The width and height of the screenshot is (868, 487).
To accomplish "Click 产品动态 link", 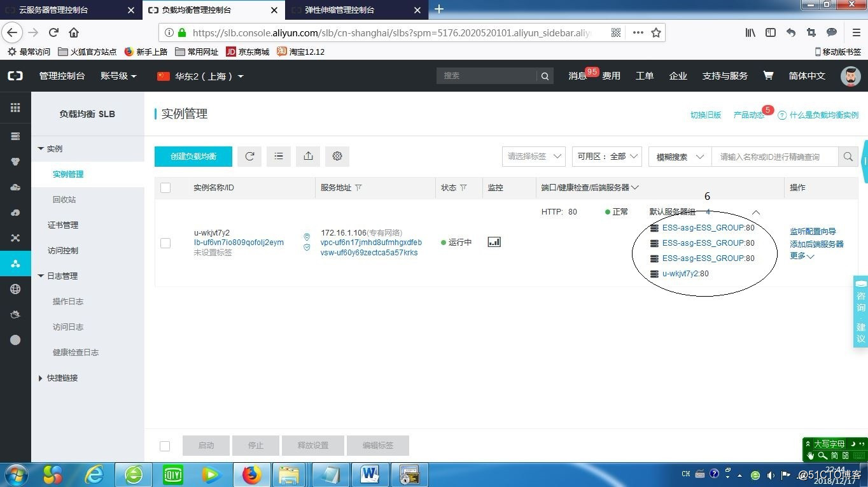I will (x=749, y=115).
